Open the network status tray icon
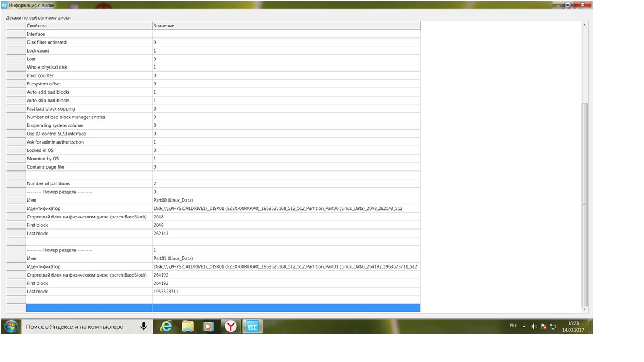 pos(553,326)
